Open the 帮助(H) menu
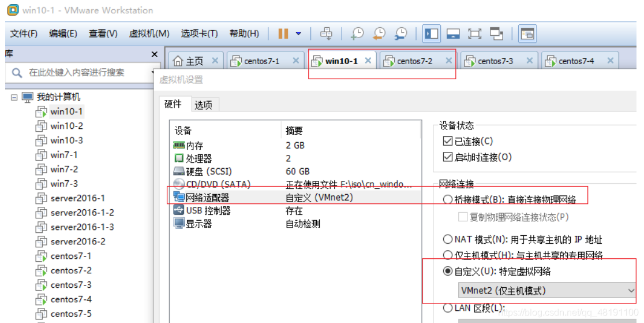Screen dimensions: 644x323 [x=244, y=34]
